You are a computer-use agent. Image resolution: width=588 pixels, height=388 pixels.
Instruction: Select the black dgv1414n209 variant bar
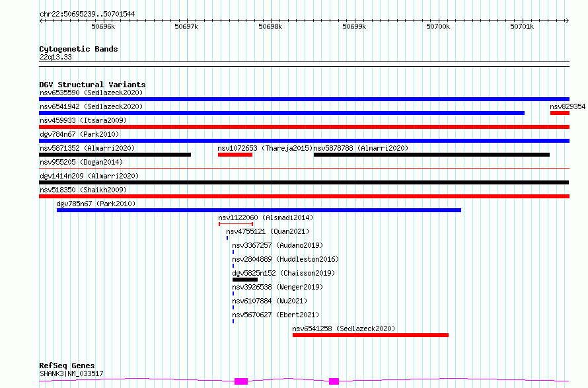click(304, 182)
